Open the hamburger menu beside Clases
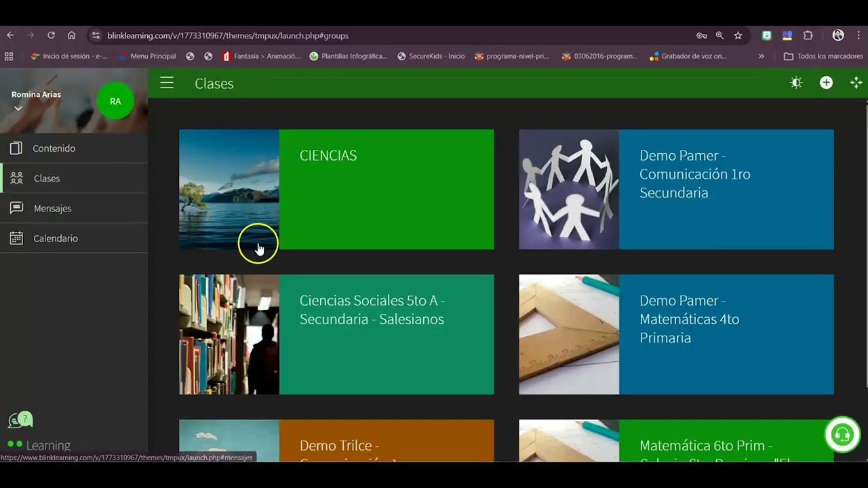868x488 pixels. (x=167, y=83)
